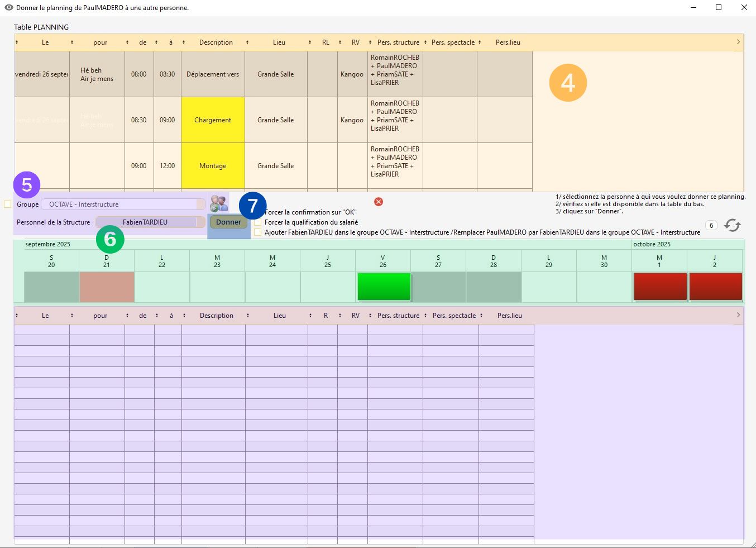Click the sort arrows before the top Description column

point(184,42)
